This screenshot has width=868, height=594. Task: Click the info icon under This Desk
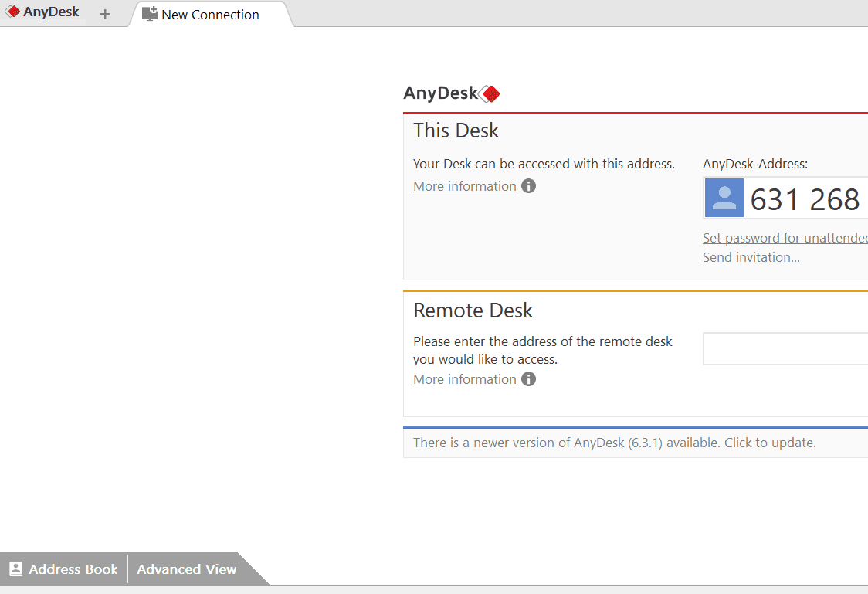528,186
